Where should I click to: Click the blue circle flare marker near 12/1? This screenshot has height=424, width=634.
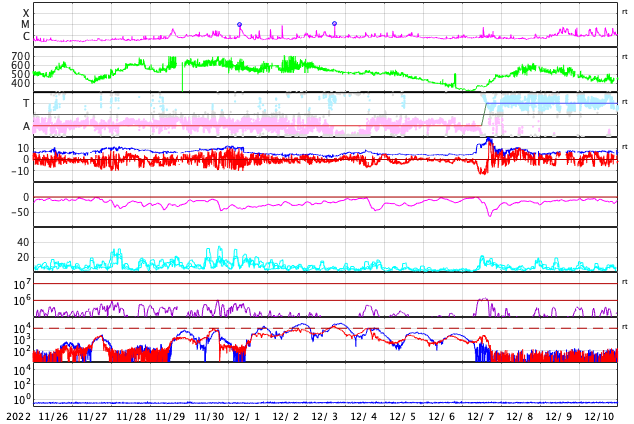(239, 25)
